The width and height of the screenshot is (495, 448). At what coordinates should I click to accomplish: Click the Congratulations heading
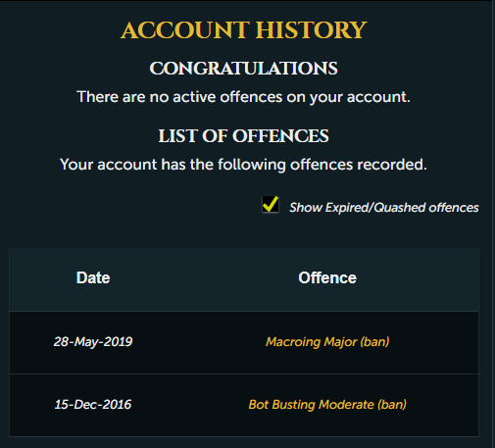(x=244, y=69)
